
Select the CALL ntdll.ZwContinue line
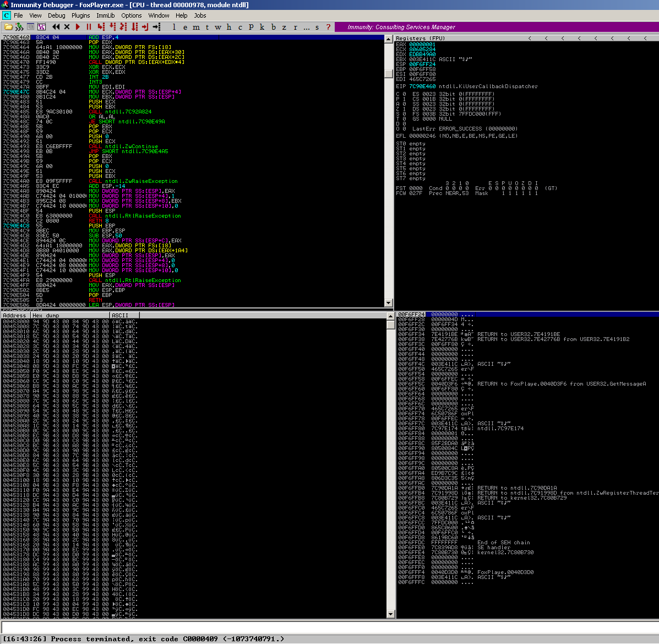tap(193, 147)
